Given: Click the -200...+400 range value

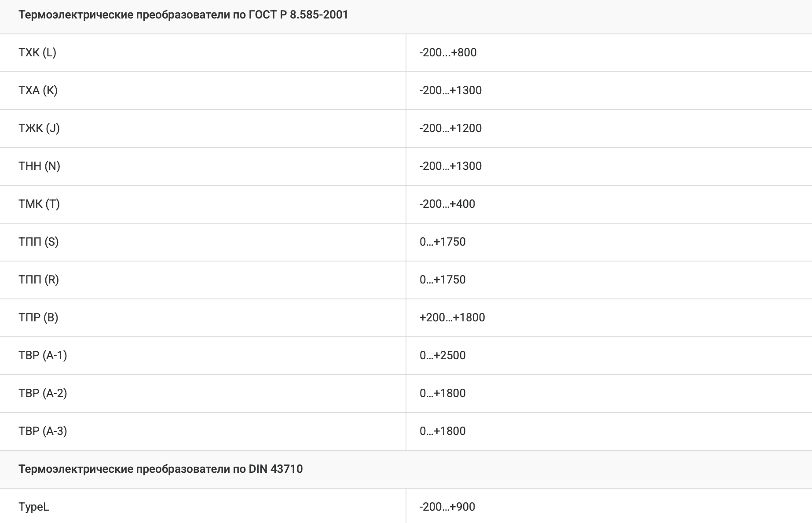Looking at the screenshot, I should [x=447, y=204].
